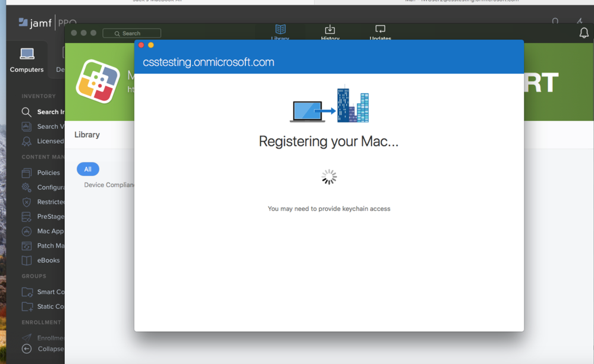
Task: Open the Search V… item in Jamf sidebar
Action: pos(43,126)
